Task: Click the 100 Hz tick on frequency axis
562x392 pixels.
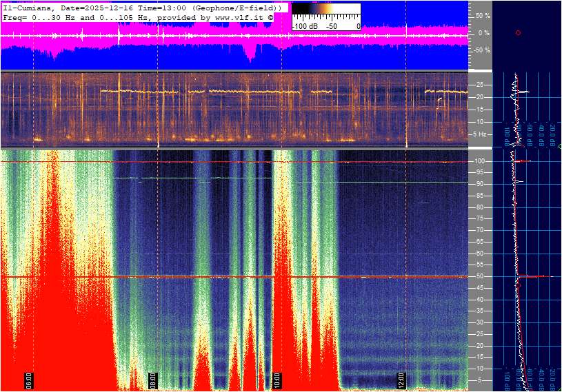Action: coord(479,161)
